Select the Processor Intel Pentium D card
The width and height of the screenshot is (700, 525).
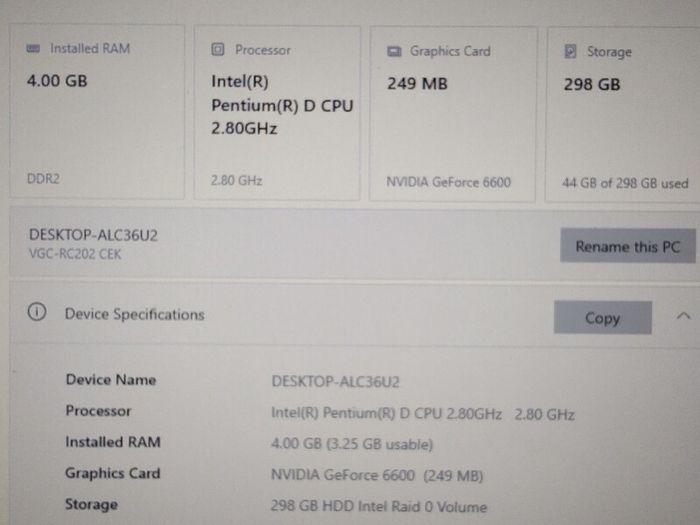click(277, 113)
